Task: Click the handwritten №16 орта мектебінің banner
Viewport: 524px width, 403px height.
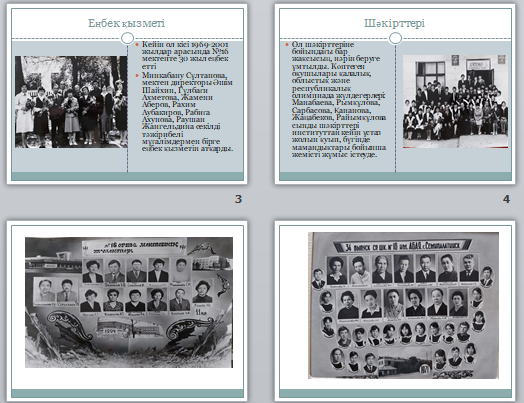Action: (x=135, y=247)
